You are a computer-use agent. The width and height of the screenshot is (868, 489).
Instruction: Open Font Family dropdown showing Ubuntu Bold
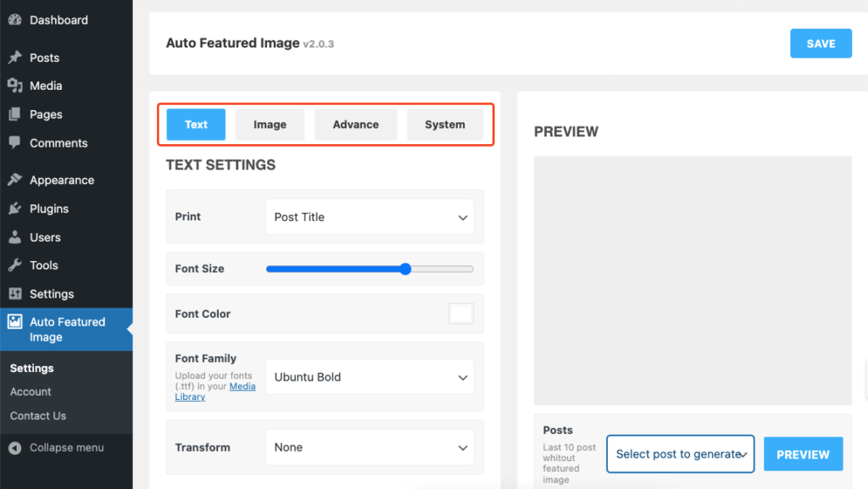[370, 376]
